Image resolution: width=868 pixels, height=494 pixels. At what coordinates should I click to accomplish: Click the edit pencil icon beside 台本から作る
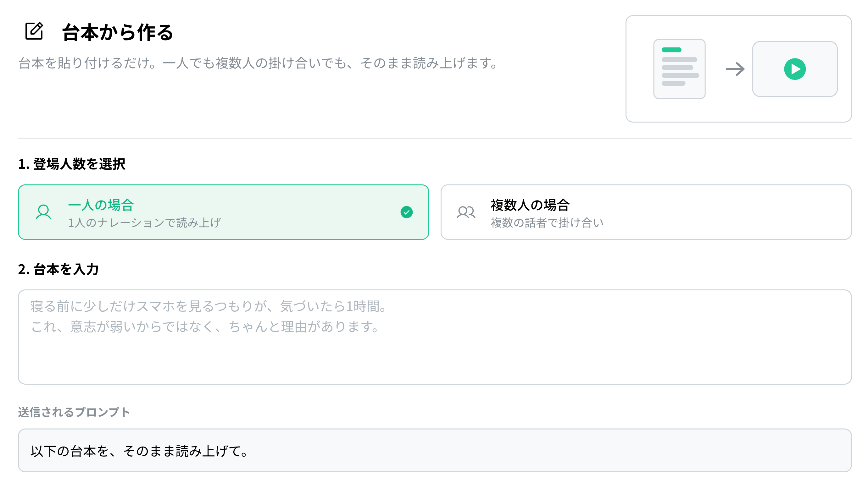tap(34, 31)
